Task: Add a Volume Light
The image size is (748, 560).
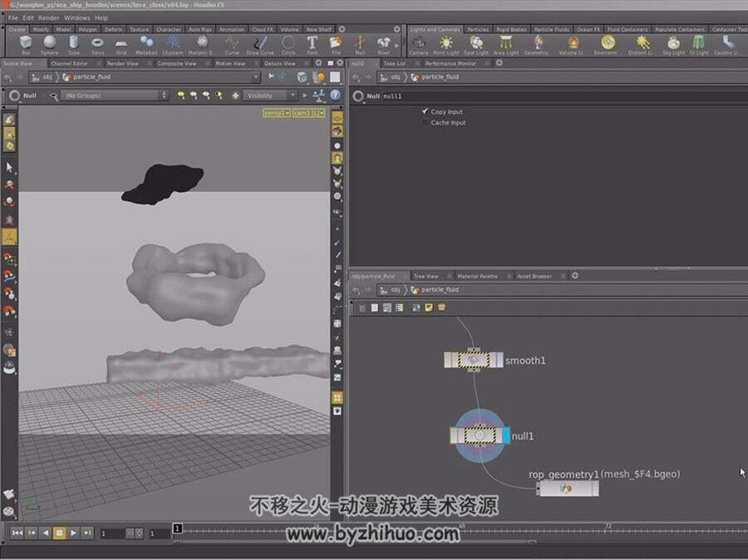Action: point(572,46)
